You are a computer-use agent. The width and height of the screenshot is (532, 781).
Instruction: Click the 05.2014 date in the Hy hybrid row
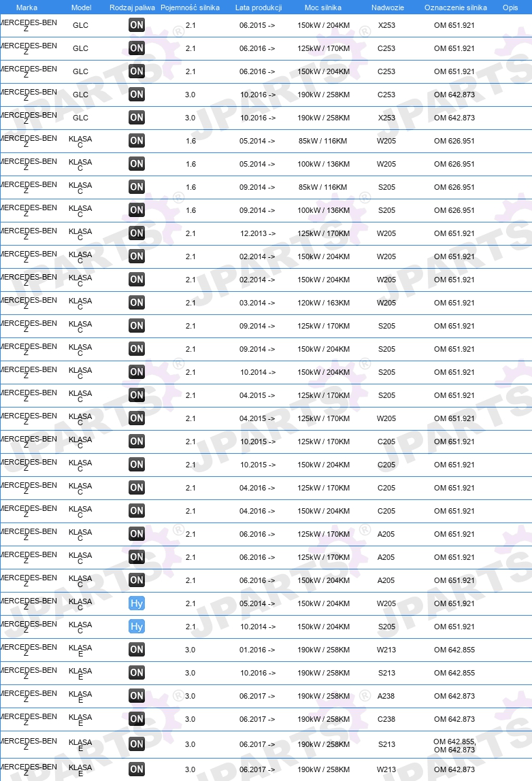coord(257,603)
